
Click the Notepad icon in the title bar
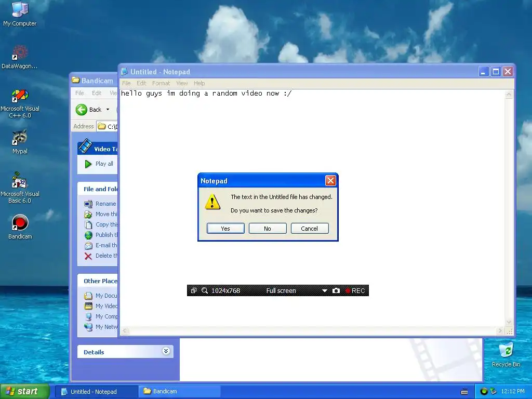125,71
